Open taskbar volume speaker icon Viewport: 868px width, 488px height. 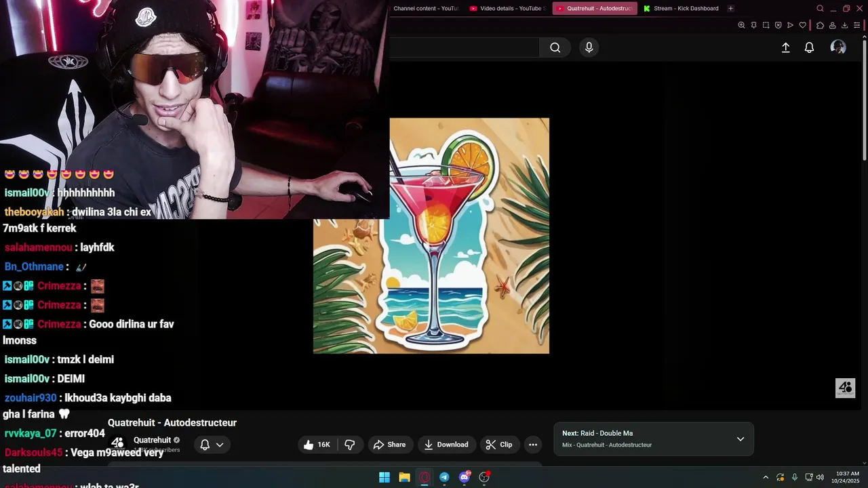(x=820, y=477)
